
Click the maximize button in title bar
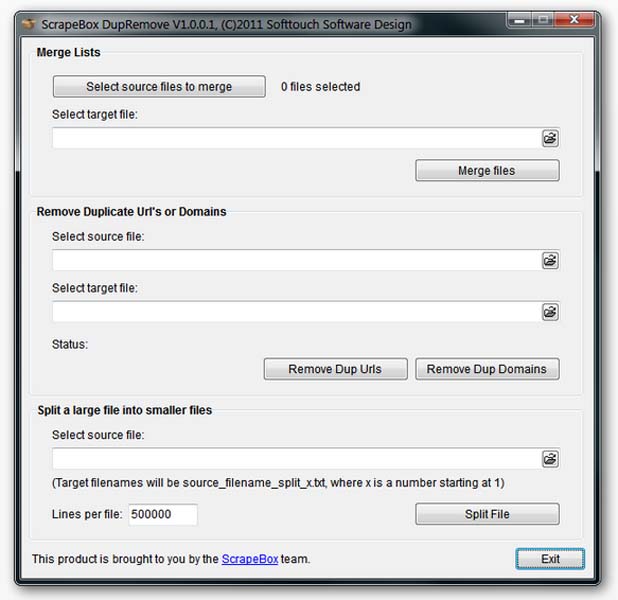(x=544, y=19)
